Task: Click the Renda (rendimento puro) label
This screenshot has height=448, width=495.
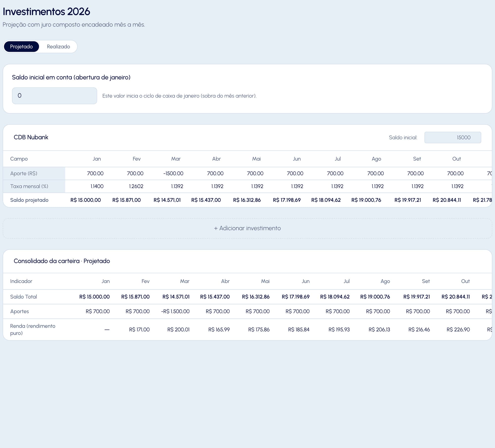Action: tap(33, 329)
